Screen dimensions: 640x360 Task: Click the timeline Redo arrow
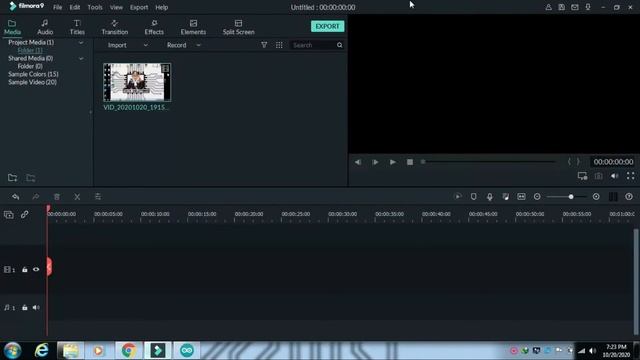[x=36, y=197]
